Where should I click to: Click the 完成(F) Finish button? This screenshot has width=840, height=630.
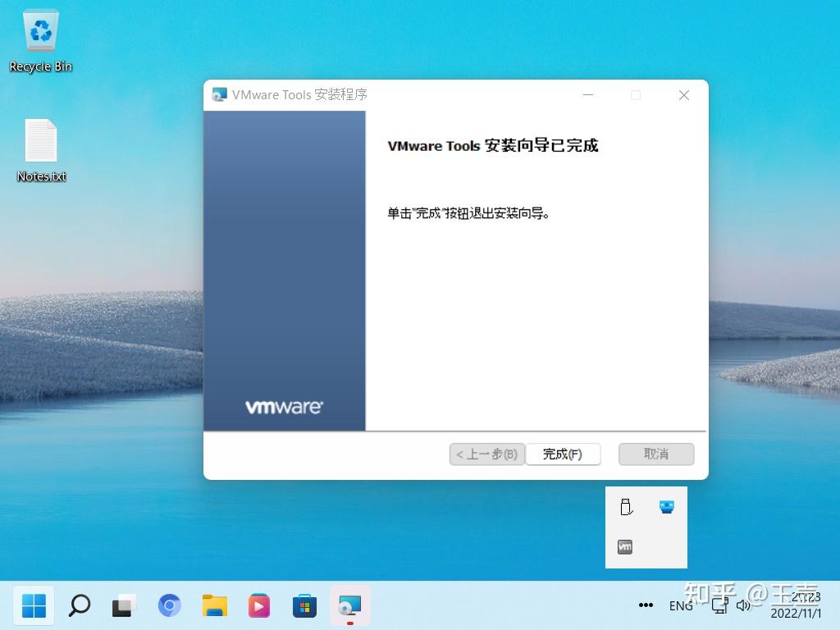click(564, 454)
